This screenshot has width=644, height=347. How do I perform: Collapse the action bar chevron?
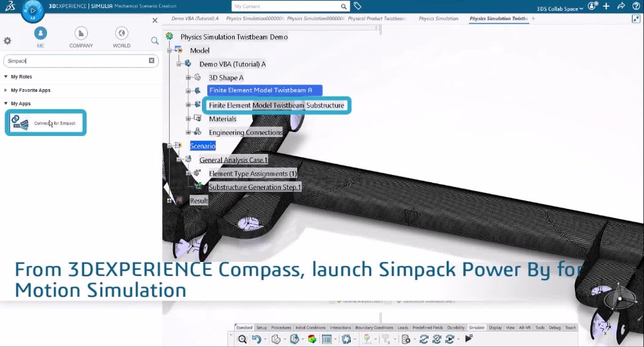pyautogui.click(x=230, y=335)
